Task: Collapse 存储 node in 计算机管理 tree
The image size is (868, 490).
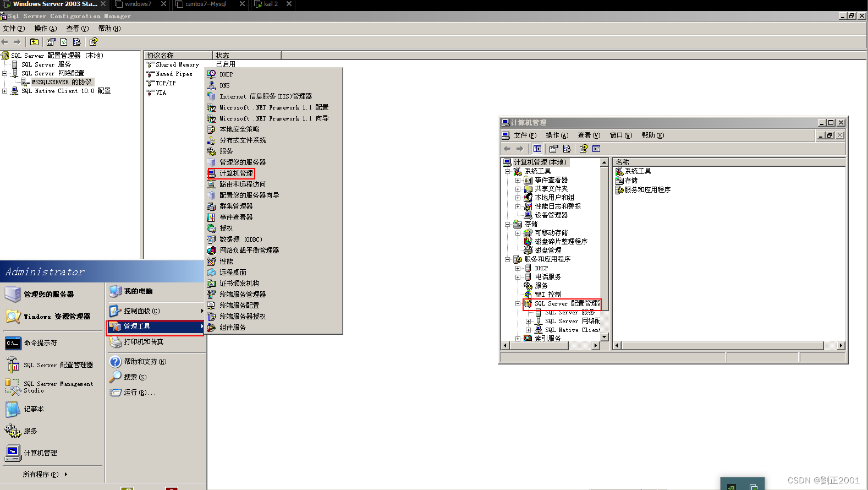Action: (508, 224)
